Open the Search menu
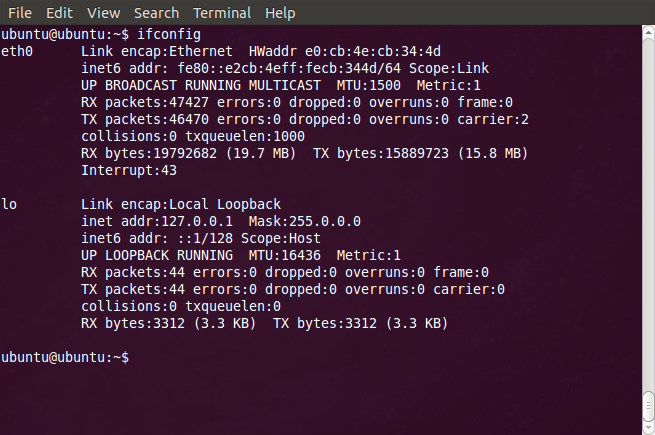The image size is (655, 435). pyautogui.click(x=156, y=13)
